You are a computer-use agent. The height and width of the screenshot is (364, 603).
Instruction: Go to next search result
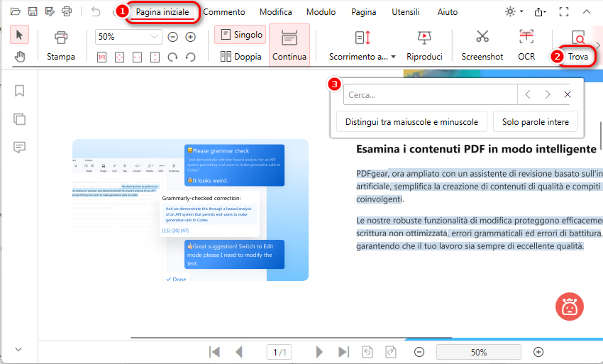548,94
